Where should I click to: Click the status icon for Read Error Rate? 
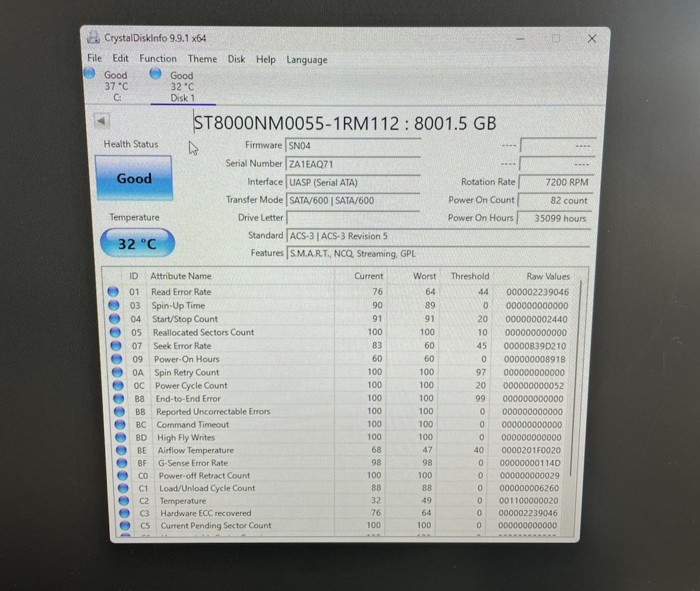coord(113,292)
